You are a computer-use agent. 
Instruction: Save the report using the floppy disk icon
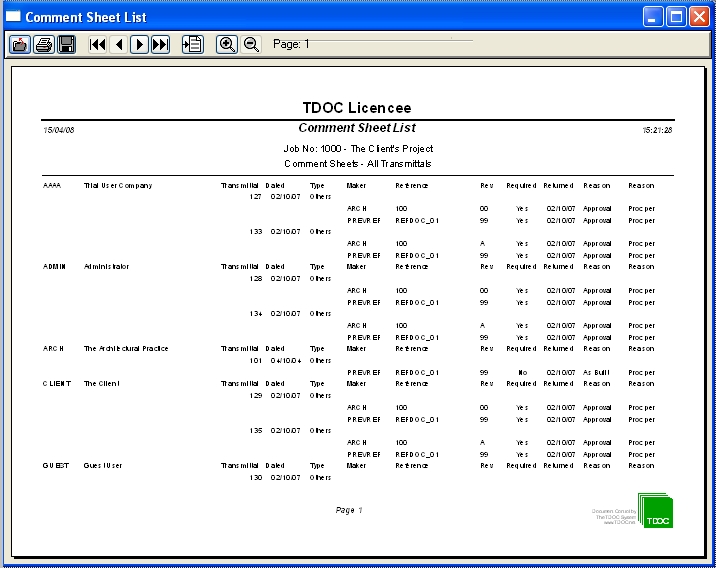(x=67, y=44)
